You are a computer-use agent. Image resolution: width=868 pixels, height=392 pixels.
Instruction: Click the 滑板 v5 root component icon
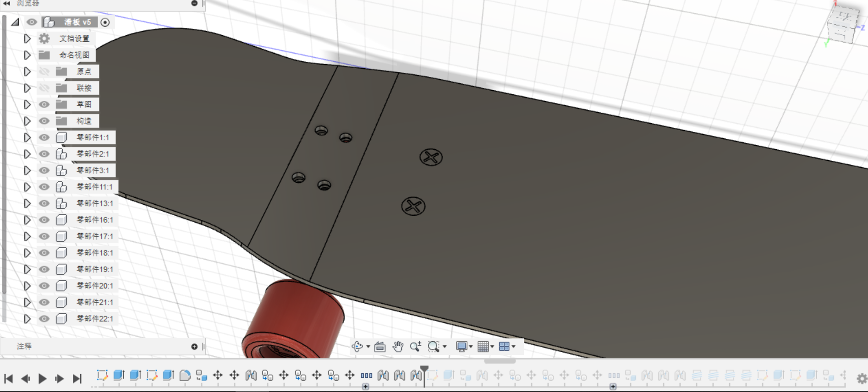pyautogui.click(x=49, y=22)
